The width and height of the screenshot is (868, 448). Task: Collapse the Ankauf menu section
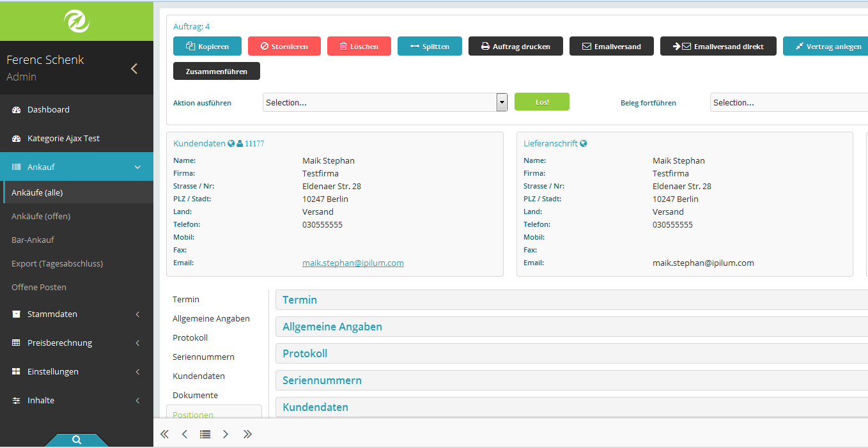[77, 167]
